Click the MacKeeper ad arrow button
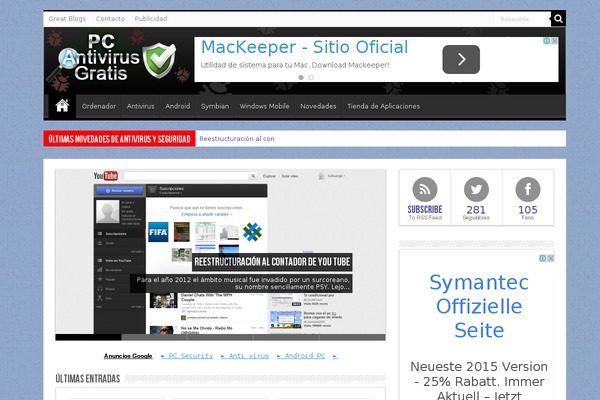Screen dimensions: 600x400 (461, 59)
